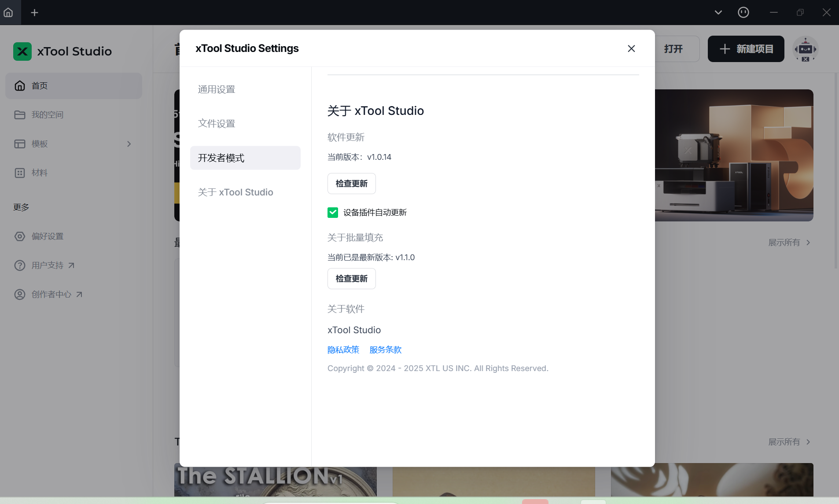
Task: Open 用户支持 external support link
Action: (x=48, y=265)
